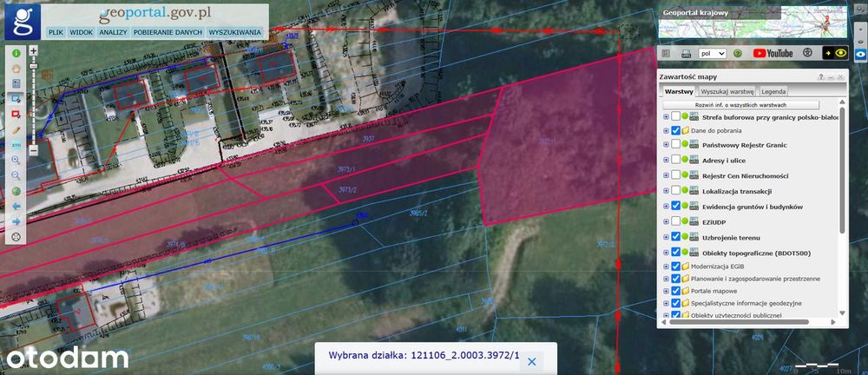
Task: Uncheck Uzbrojenie terenu layer
Action: tap(675, 237)
